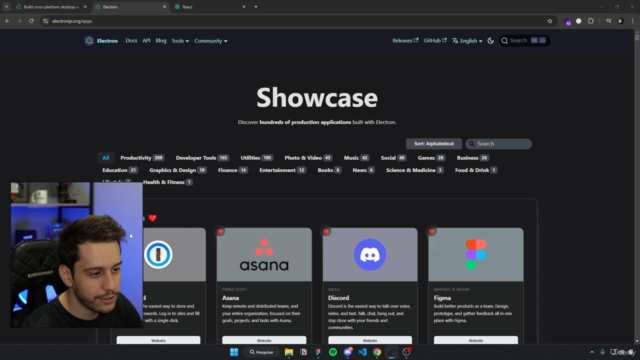Click the Sort: Alphabetical button
This screenshot has width=640, height=360.
(x=434, y=144)
